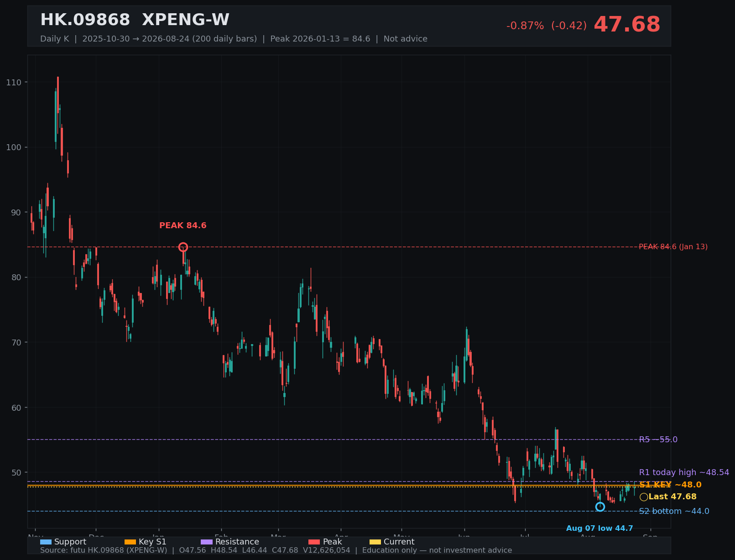Click the Current legend label
Screen dimensions: 735x560
pyautogui.click(x=399, y=542)
